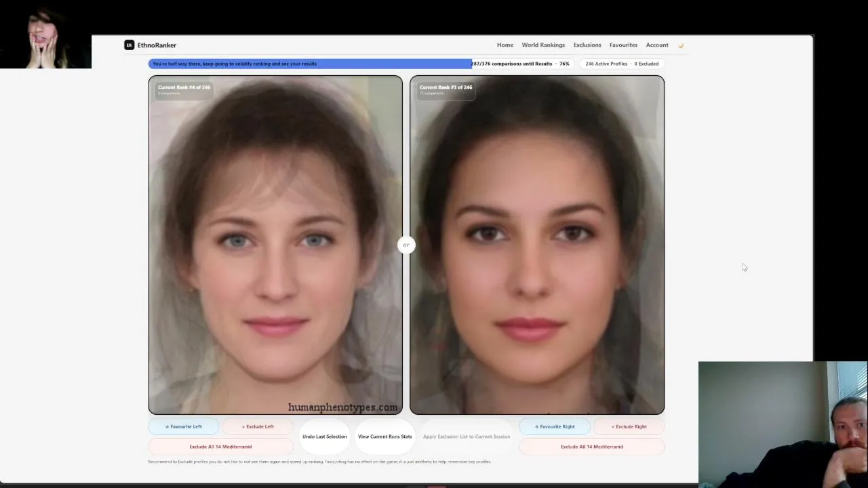The width and height of the screenshot is (868, 488).
Task: Favourite the left profile
Action: 184,426
